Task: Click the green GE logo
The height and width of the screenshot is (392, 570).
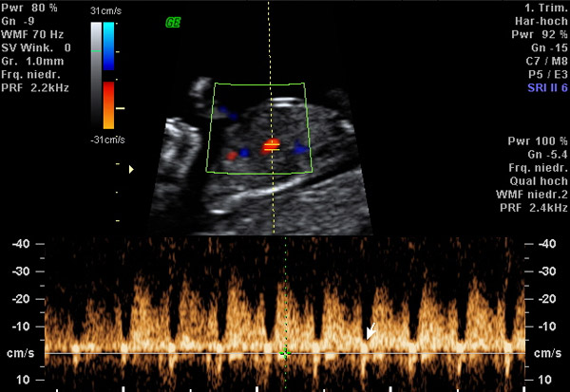Action: click(173, 22)
